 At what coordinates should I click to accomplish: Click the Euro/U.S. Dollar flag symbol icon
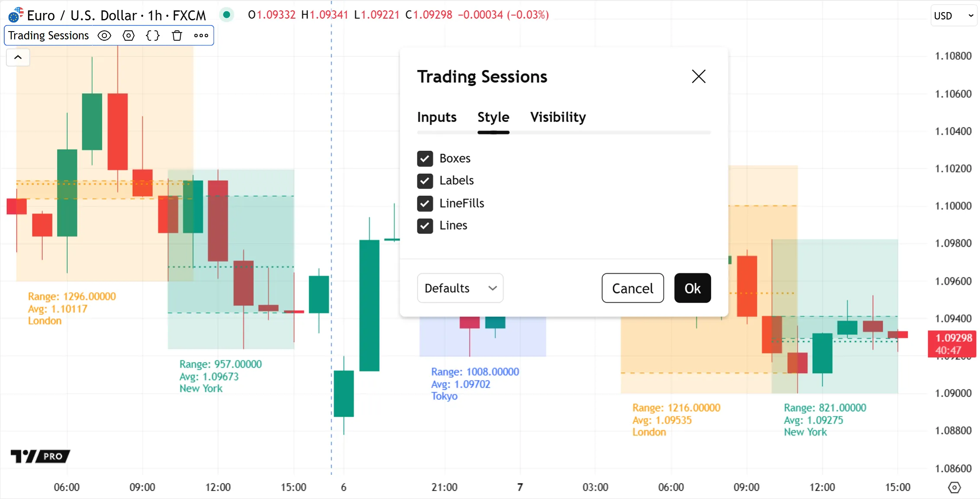[16, 15]
